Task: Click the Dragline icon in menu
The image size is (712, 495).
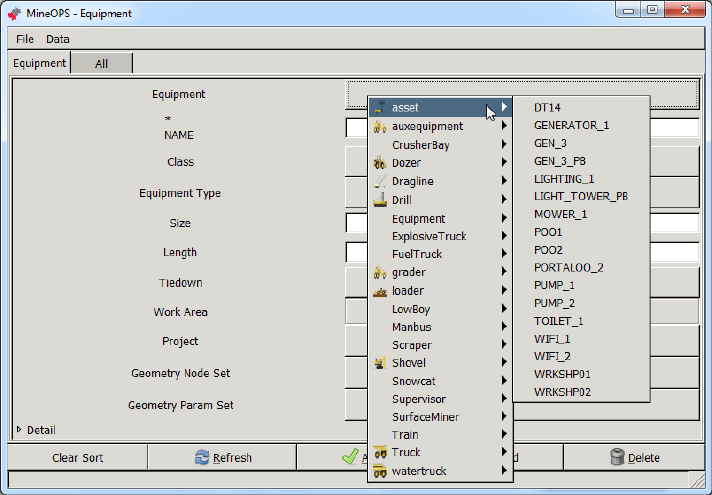Action: click(380, 181)
